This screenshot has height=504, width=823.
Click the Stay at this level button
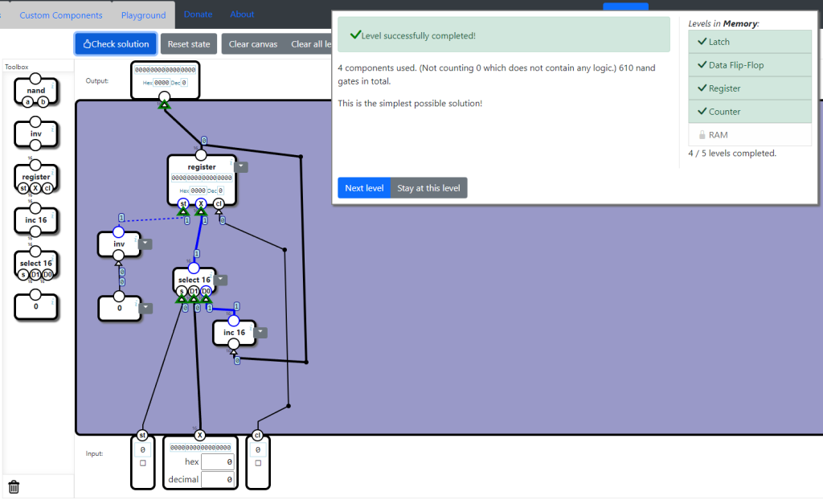point(428,188)
